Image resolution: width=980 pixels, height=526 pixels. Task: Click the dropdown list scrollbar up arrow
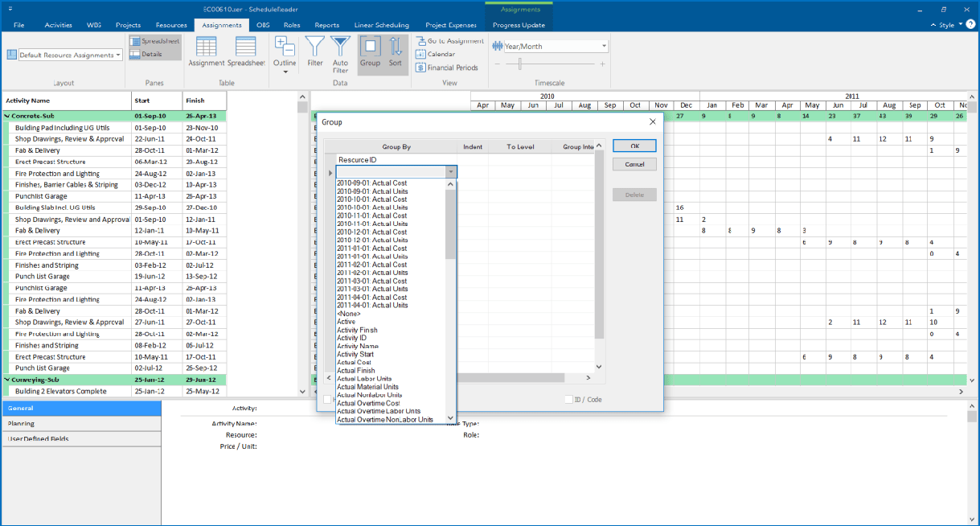coord(451,184)
